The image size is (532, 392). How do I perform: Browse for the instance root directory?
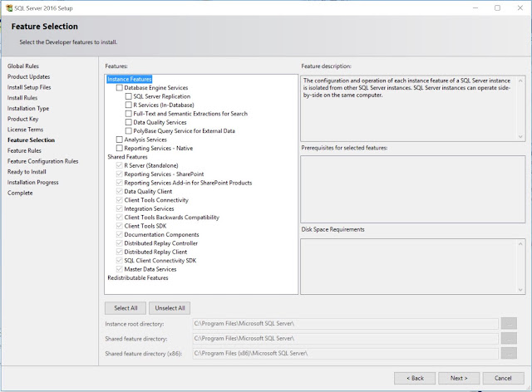pyautogui.click(x=509, y=324)
